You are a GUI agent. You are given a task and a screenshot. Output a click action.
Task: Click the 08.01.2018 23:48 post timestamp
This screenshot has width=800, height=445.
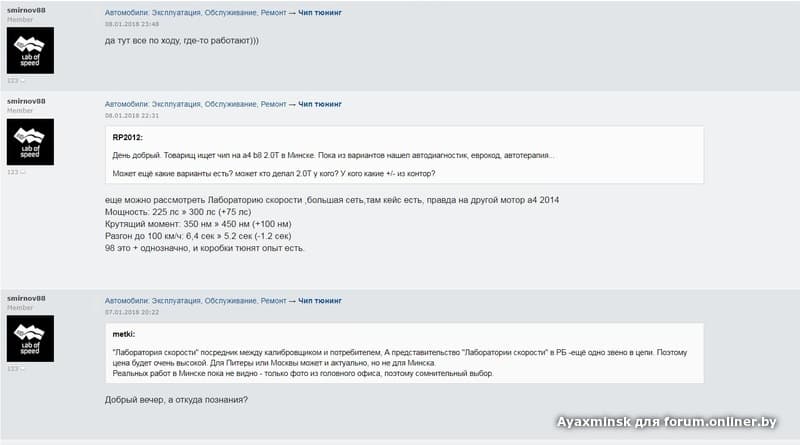(x=131, y=23)
